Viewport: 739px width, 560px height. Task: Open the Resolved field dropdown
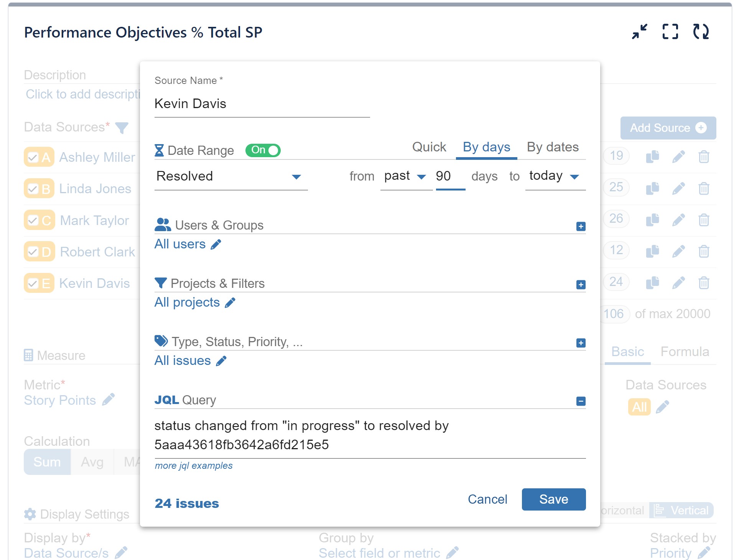point(296,177)
